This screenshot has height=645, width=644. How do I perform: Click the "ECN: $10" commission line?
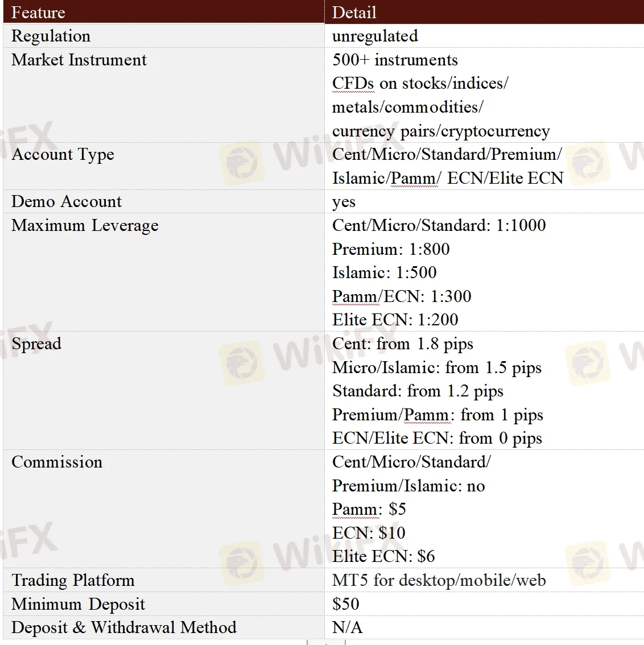pyautogui.click(x=369, y=533)
